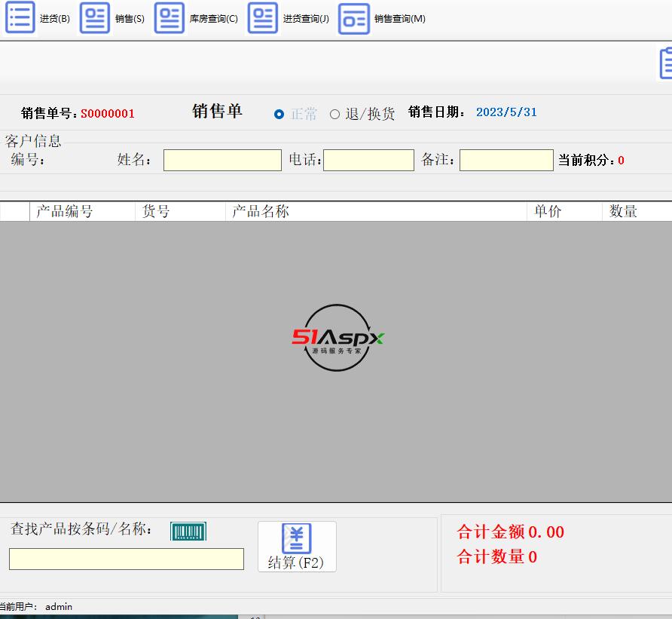Image resolution: width=672 pixels, height=619 pixels.
Task: Open the 进货查询(J) purchase query icon
Action: tap(263, 17)
